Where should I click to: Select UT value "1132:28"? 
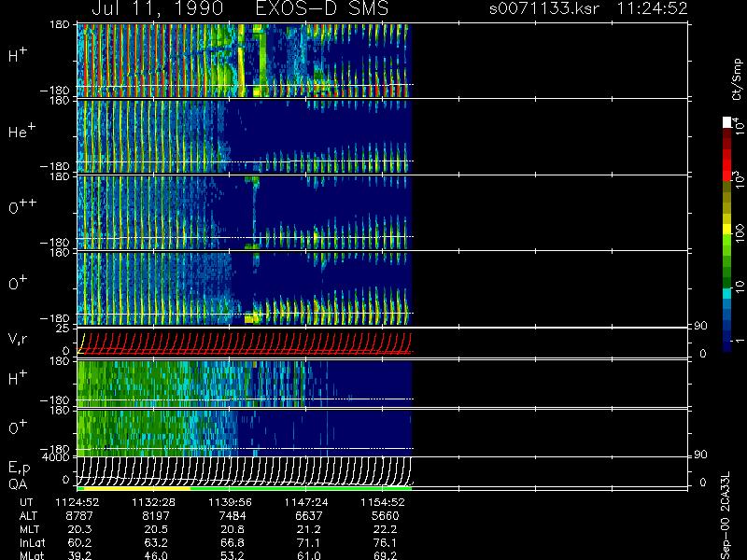coord(154,502)
